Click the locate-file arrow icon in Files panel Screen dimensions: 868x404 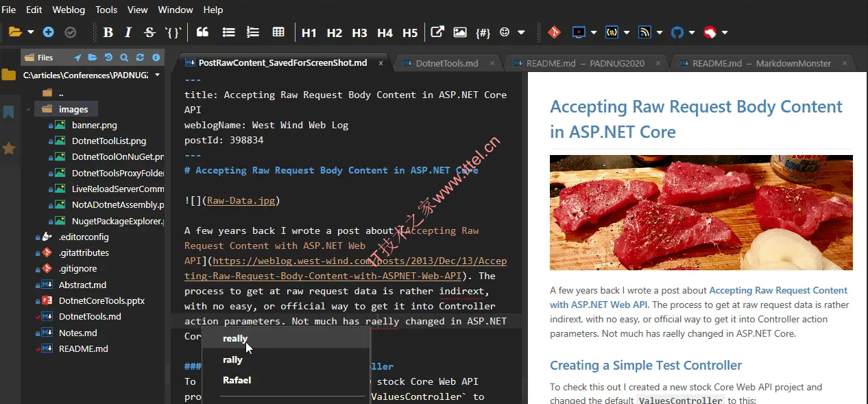tap(77, 58)
